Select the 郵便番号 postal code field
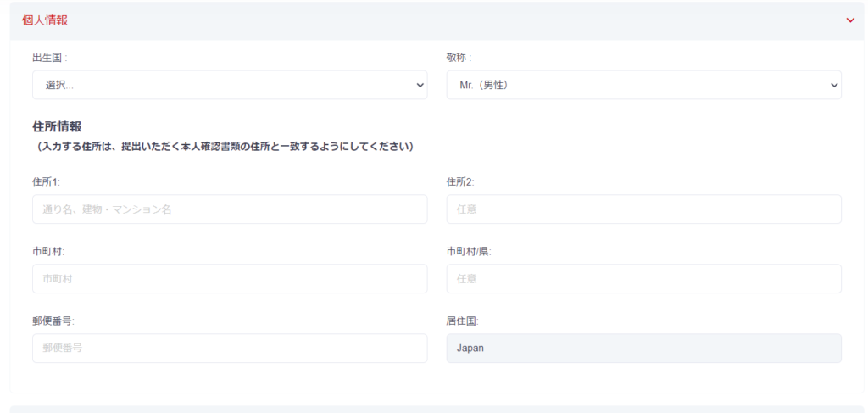The image size is (868, 413). click(x=230, y=349)
